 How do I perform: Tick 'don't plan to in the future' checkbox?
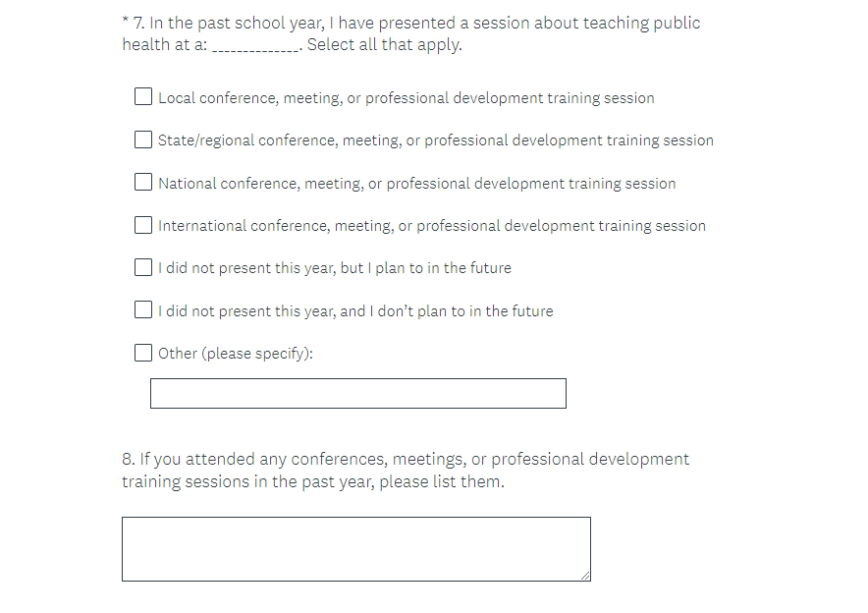click(x=143, y=310)
